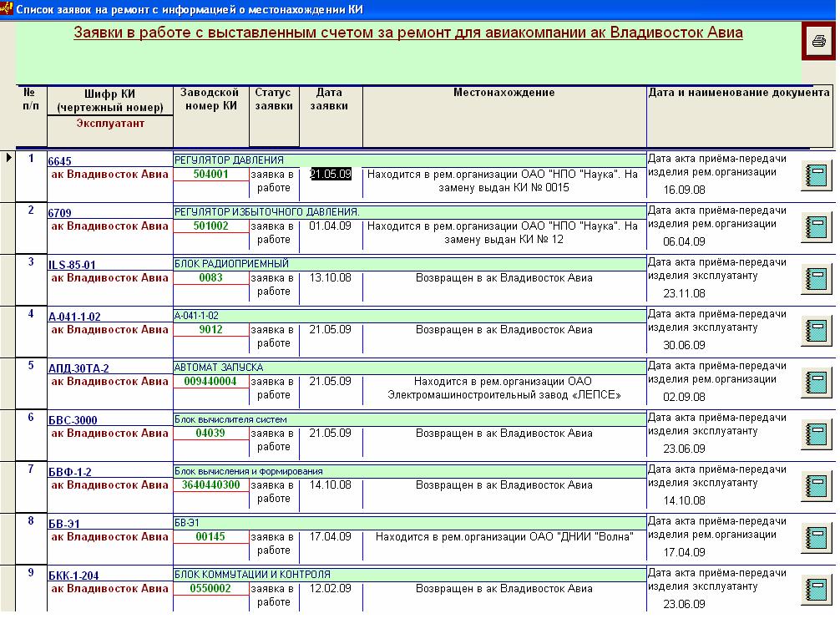Open the АПД-30ТА-2 cipher link

(78, 368)
